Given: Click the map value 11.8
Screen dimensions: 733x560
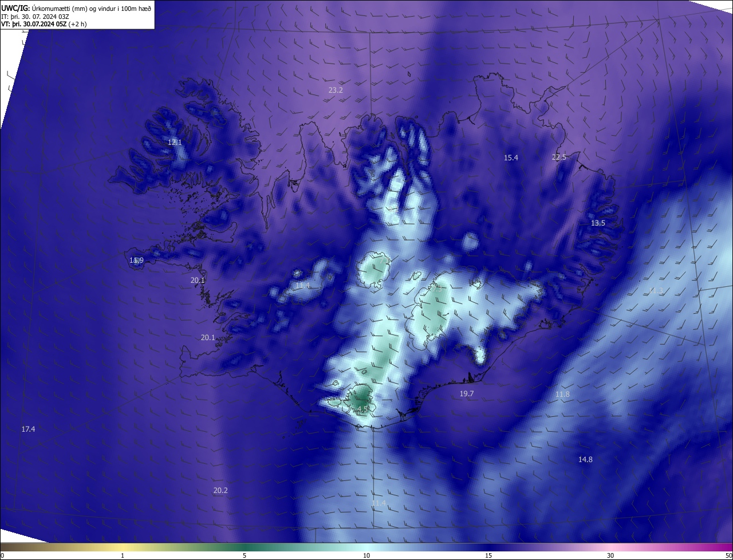Looking at the screenshot, I should coord(562,395).
